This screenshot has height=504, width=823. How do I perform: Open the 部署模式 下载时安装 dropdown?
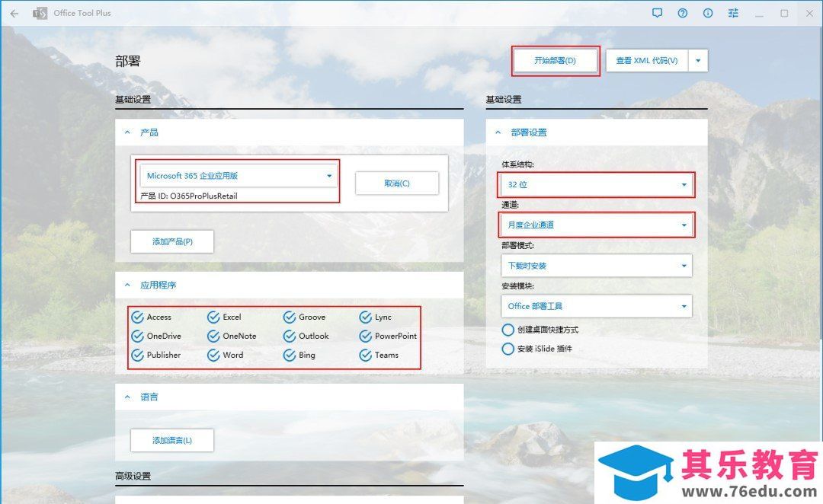[596, 266]
